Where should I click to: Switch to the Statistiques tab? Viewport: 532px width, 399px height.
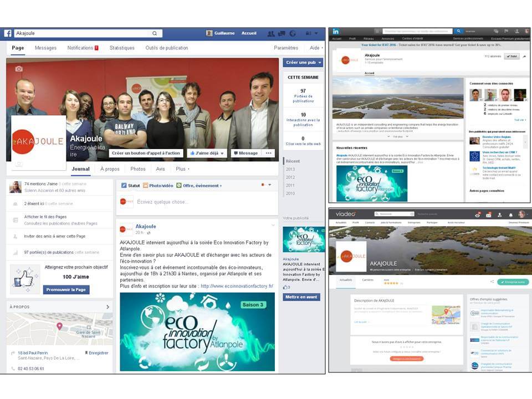point(122,48)
